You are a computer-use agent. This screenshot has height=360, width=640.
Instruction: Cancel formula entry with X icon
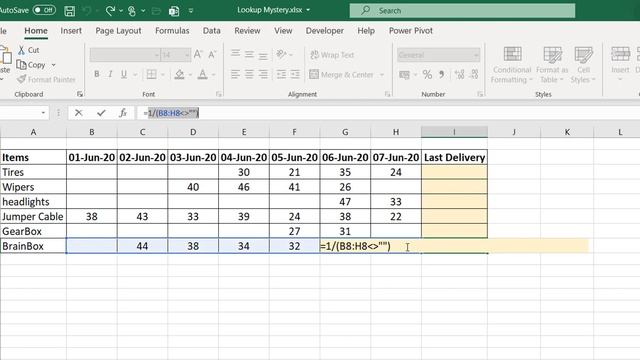78,113
